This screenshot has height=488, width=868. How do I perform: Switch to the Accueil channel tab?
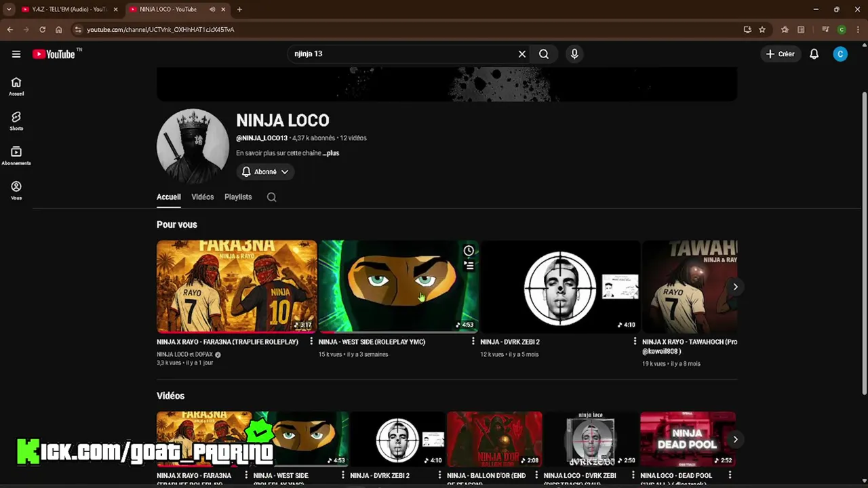tap(169, 197)
